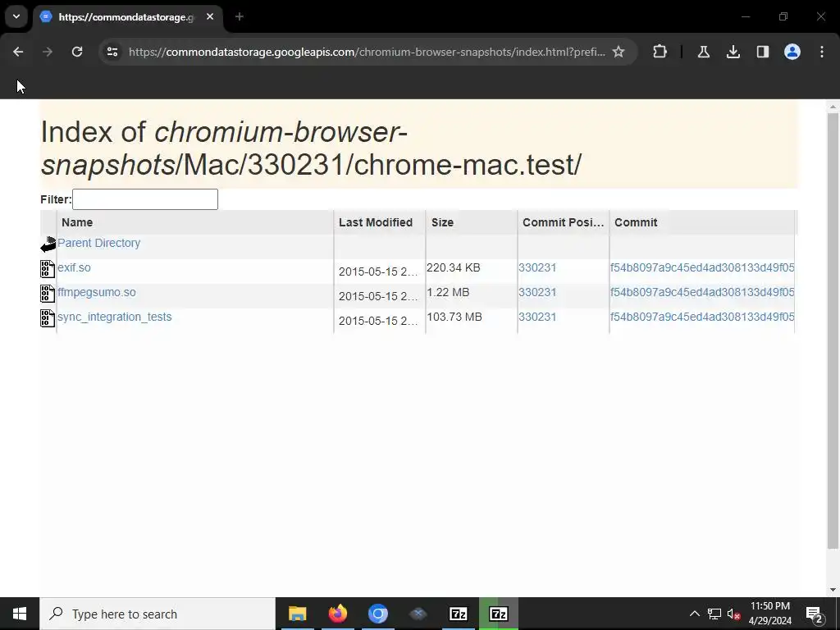Open the taskbar clock and date
840x630 pixels.
click(x=769, y=614)
